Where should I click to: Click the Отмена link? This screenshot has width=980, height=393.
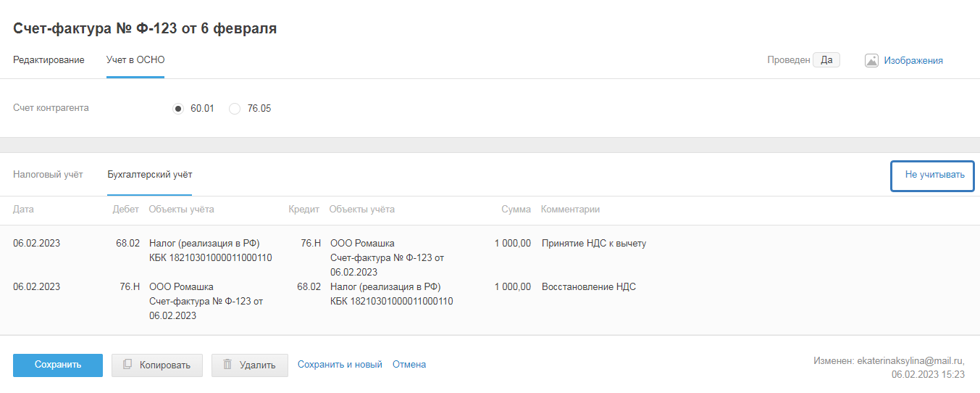[409, 365]
